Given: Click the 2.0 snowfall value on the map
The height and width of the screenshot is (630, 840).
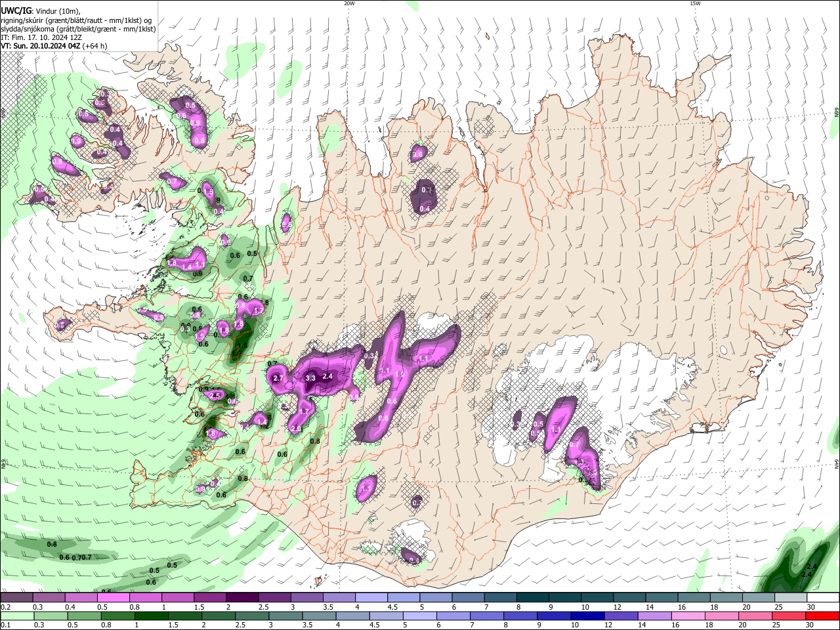Looking at the screenshot, I should (x=295, y=429).
